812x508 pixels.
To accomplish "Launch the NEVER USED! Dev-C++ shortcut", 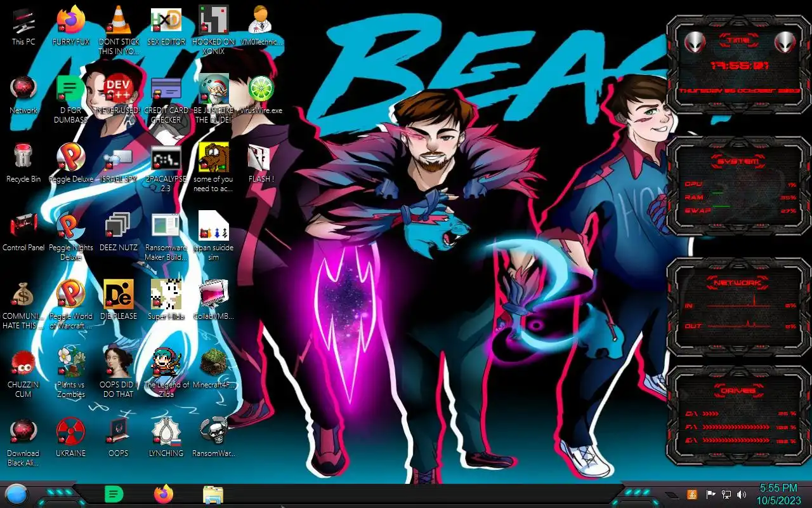I will (119, 95).
